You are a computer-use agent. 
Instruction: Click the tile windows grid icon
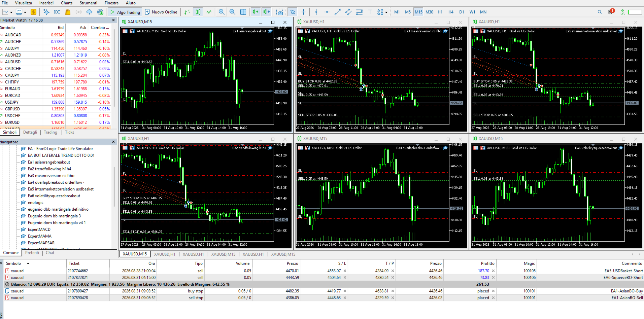click(243, 12)
